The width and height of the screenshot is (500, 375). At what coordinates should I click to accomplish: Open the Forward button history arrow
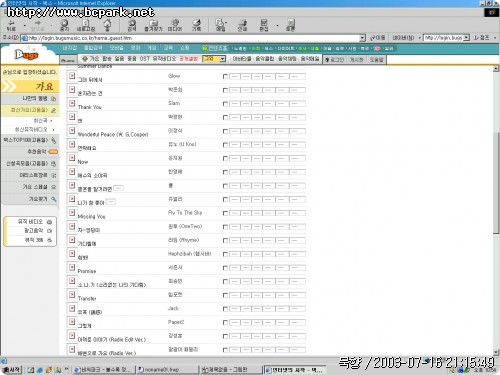pyautogui.click(x=51, y=25)
